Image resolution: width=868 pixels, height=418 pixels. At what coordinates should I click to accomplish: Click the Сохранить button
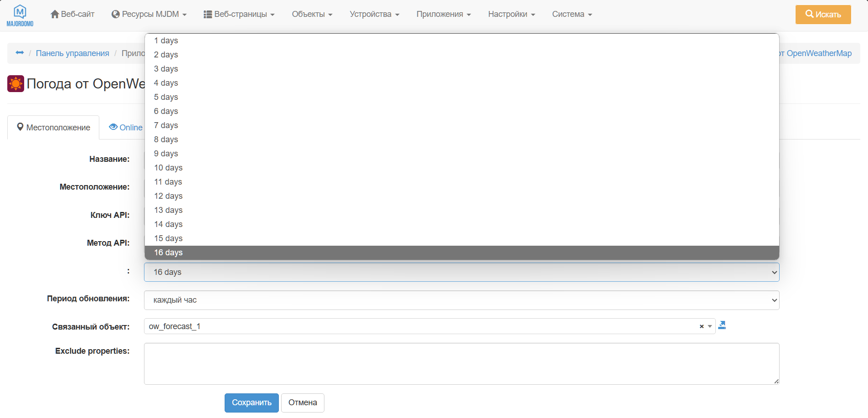252,403
